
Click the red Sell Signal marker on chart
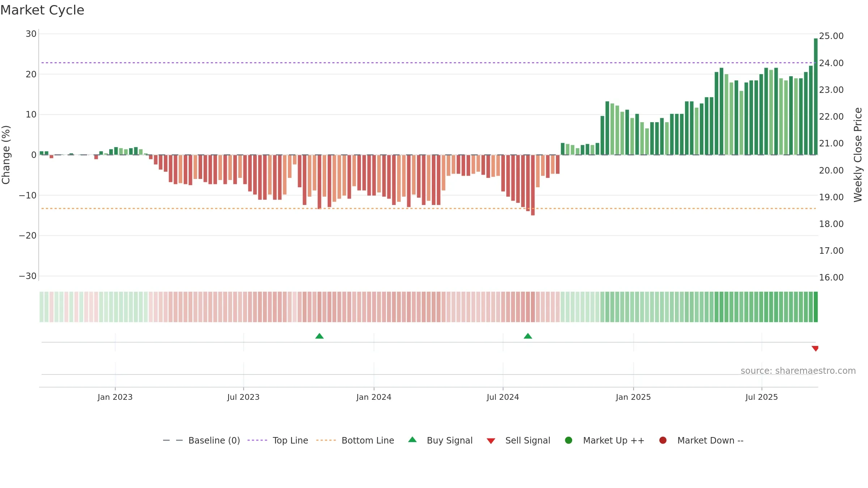coord(815,348)
